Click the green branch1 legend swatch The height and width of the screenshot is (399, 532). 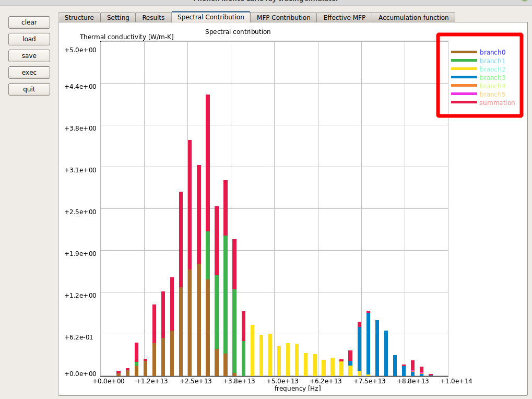click(464, 61)
